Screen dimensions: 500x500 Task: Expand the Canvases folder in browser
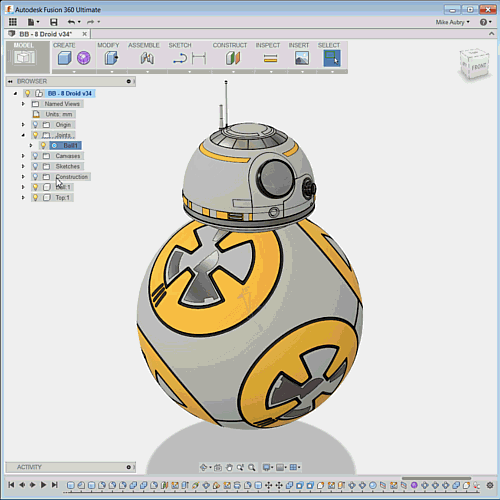23,156
